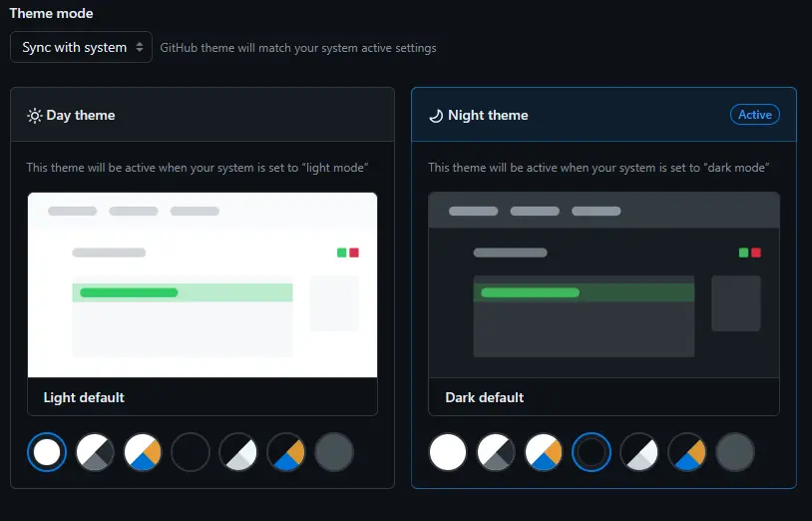The height and width of the screenshot is (521, 812).
Task: Choose the dark high contrast swatch under Day theme
Action: pos(238,452)
